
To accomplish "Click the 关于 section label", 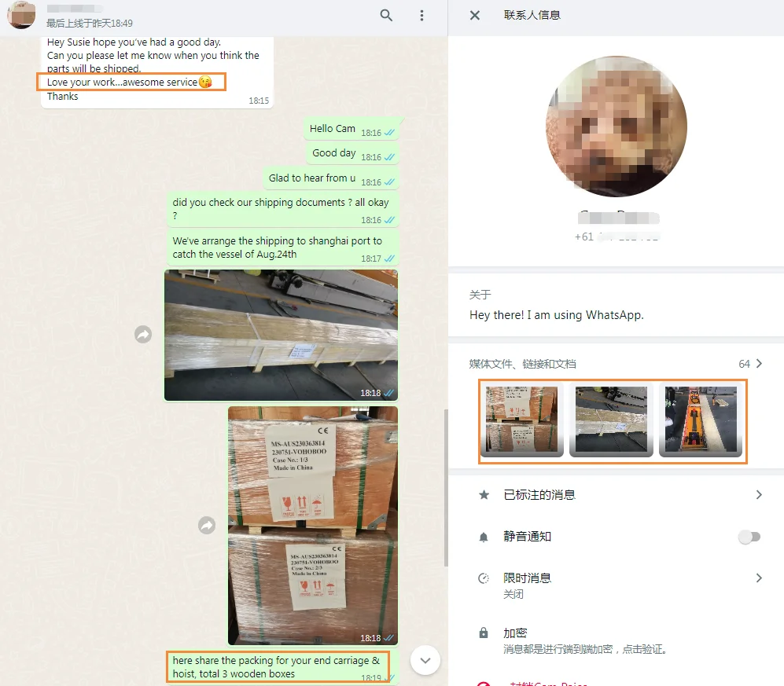I will [x=480, y=295].
